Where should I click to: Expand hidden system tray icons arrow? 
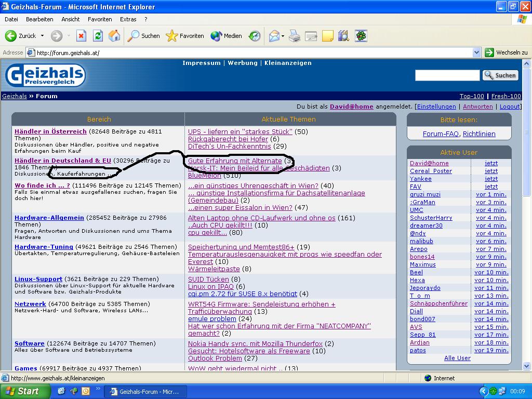(x=483, y=391)
